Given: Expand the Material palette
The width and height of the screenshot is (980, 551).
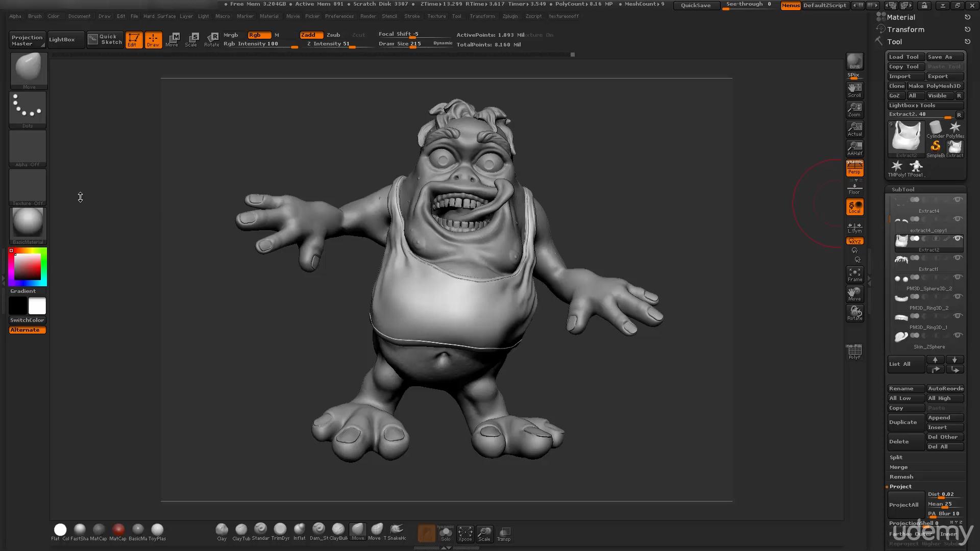Looking at the screenshot, I should 901,17.
